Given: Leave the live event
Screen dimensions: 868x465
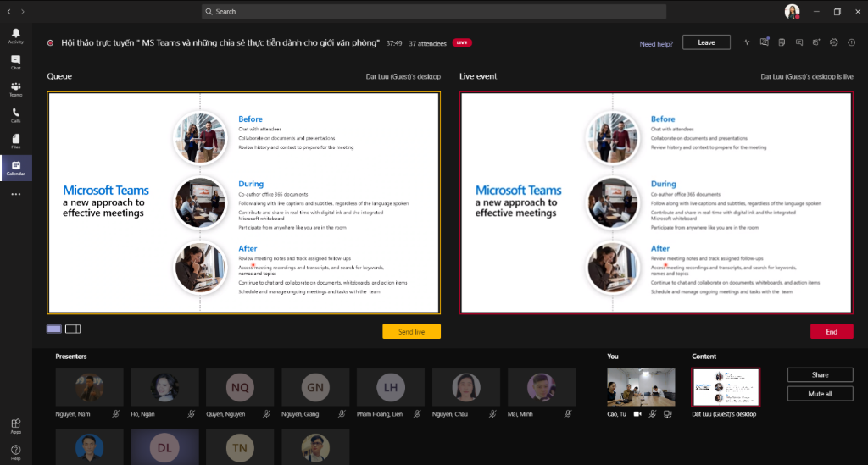Looking at the screenshot, I should 706,42.
